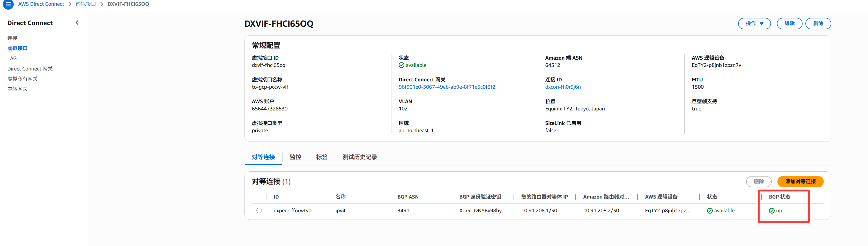Open the 操作 actions dropdown
The width and height of the screenshot is (868, 246).
(754, 23)
